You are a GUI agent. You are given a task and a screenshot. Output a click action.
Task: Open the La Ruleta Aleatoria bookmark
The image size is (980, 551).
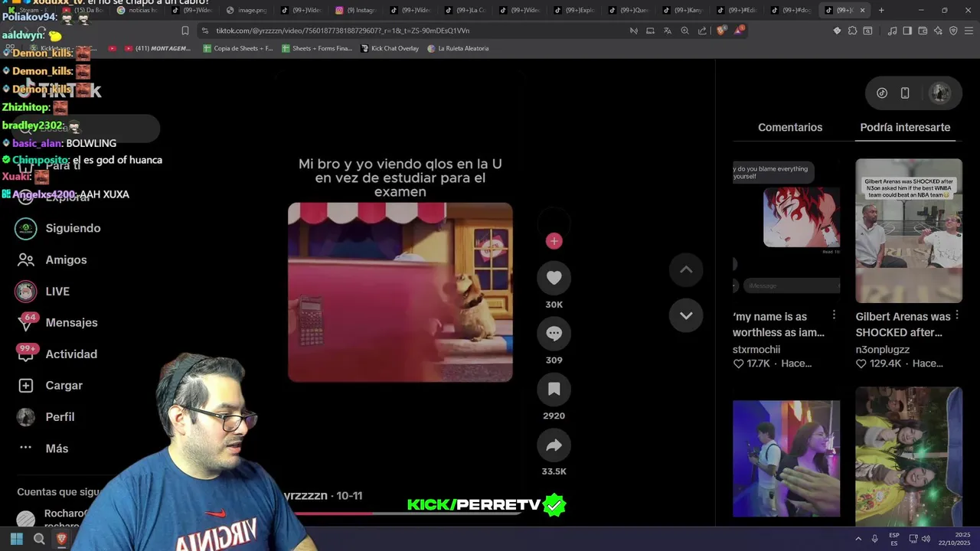click(x=458, y=48)
